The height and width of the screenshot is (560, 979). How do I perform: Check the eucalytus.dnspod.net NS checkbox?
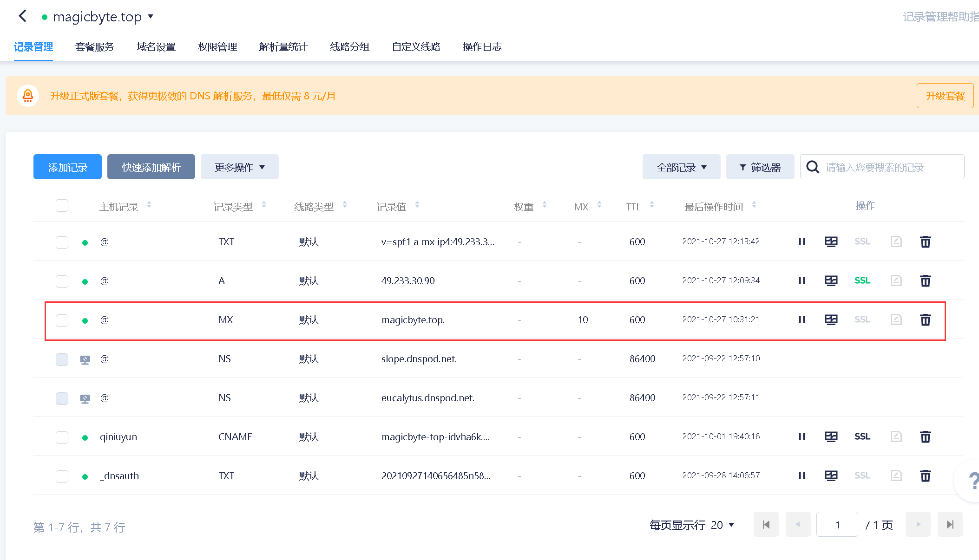pyautogui.click(x=62, y=398)
